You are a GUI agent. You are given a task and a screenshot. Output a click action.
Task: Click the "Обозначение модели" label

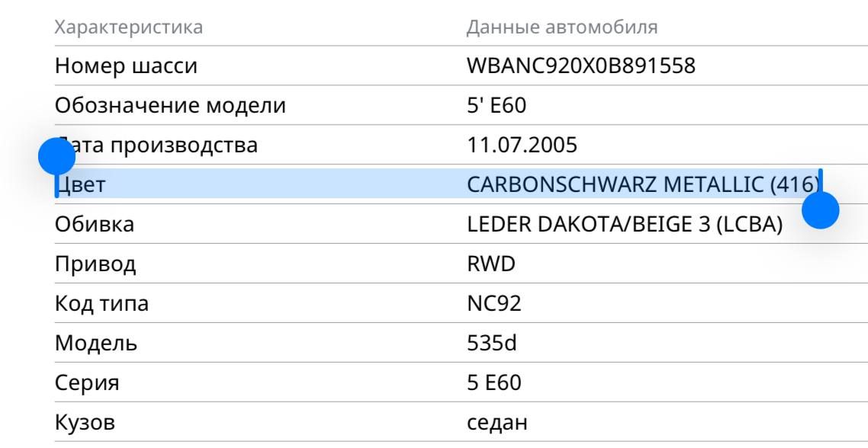170,106
